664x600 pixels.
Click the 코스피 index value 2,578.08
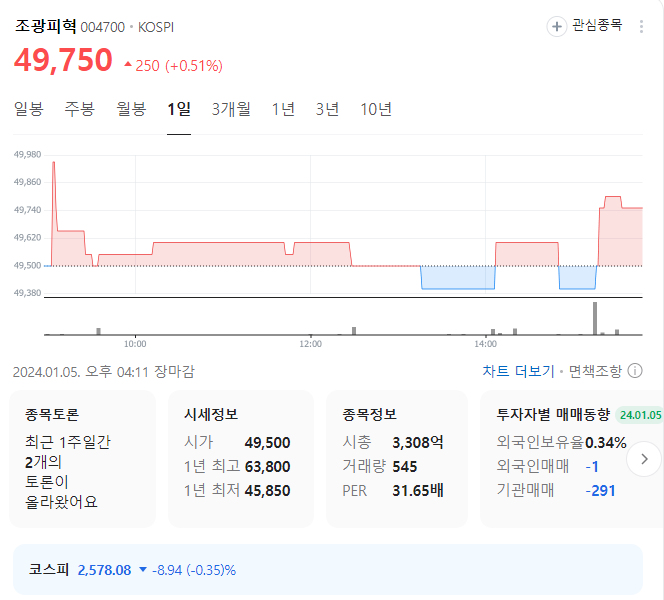tap(104, 570)
